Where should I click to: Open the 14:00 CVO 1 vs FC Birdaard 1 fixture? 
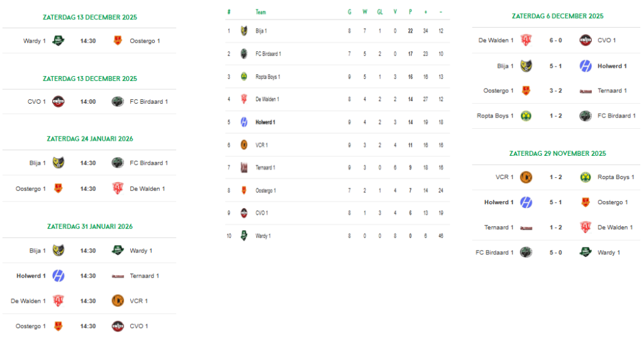click(x=87, y=101)
